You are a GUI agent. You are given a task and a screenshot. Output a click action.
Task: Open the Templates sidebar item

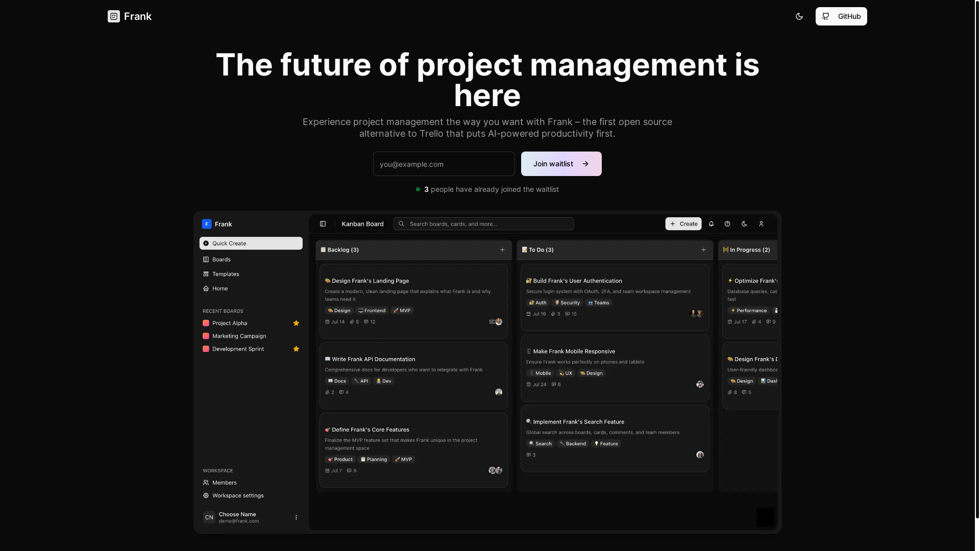tap(251, 274)
